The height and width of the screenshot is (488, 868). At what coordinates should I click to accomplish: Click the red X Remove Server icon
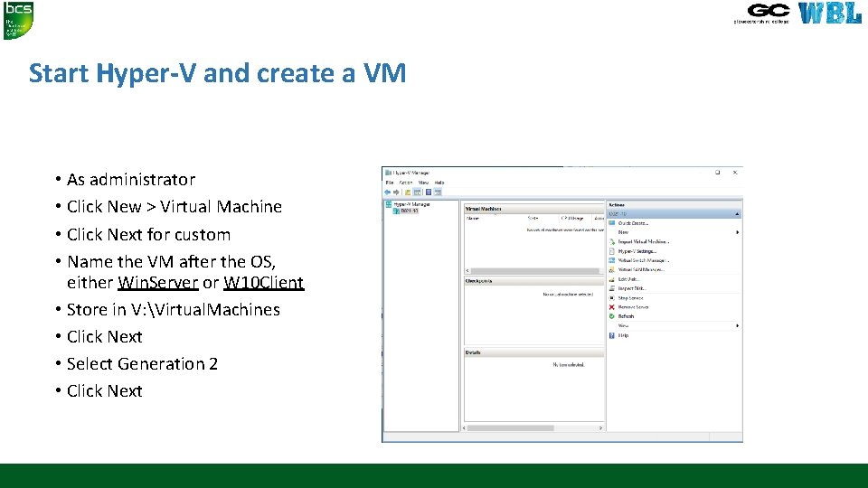(x=612, y=307)
